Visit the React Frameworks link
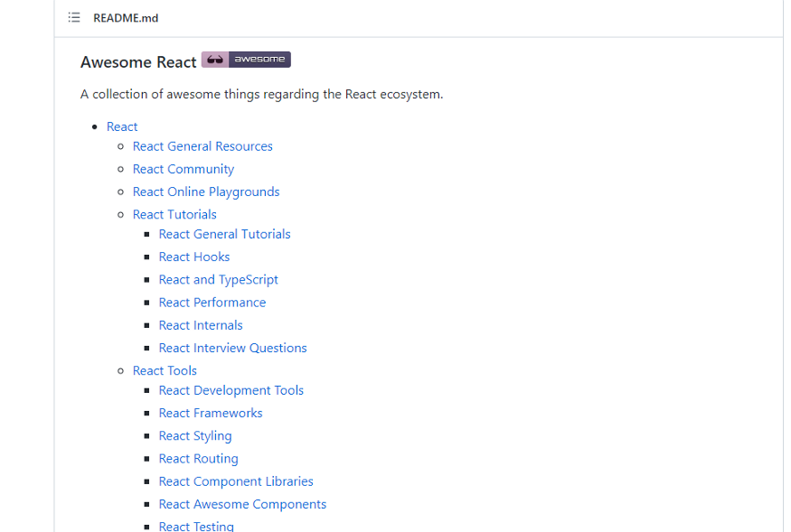This screenshot has height=532, width=791. (x=211, y=413)
